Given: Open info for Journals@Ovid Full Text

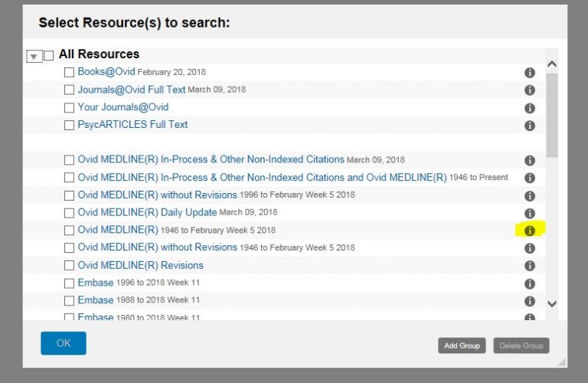Looking at the screenshot, I should [x=529, y=90].
